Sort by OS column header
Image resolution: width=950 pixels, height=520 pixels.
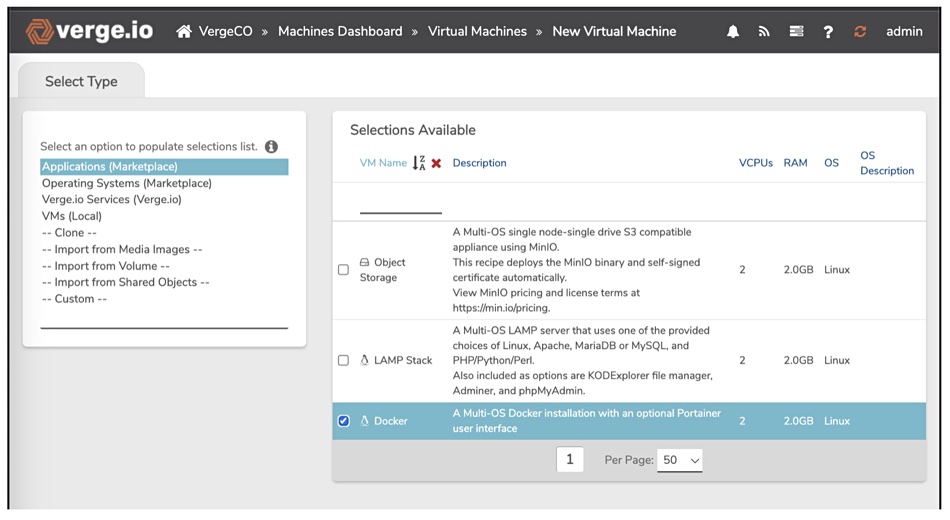point(831,163)
